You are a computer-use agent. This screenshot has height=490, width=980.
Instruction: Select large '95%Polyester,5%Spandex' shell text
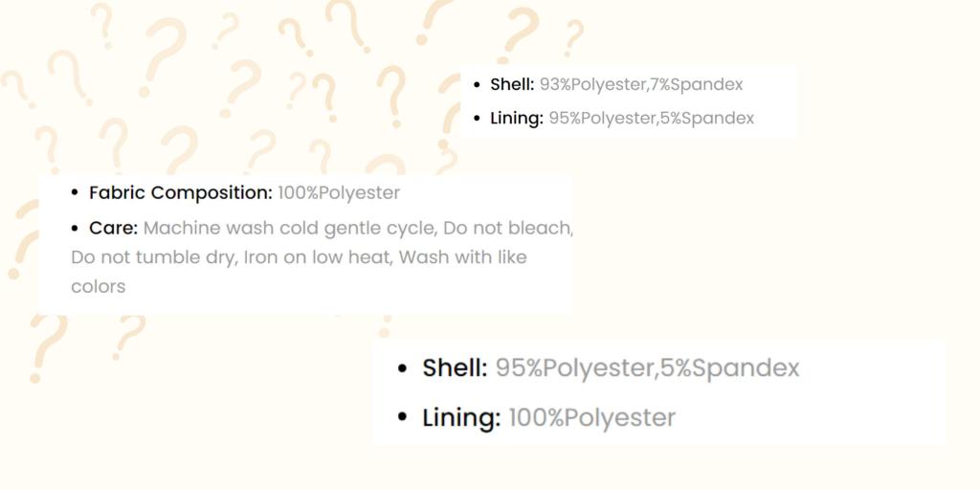[648, 368]
